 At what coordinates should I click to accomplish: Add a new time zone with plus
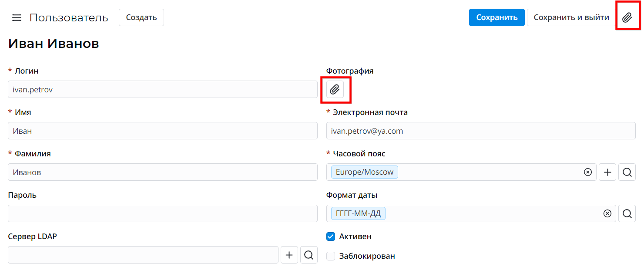pos(607,172)
